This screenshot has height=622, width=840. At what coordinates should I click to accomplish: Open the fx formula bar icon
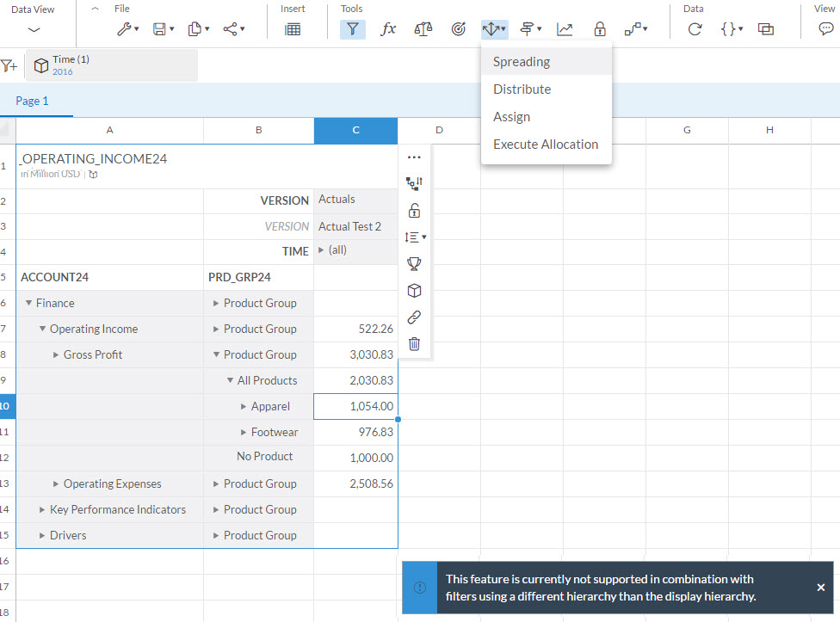[388, 29]
